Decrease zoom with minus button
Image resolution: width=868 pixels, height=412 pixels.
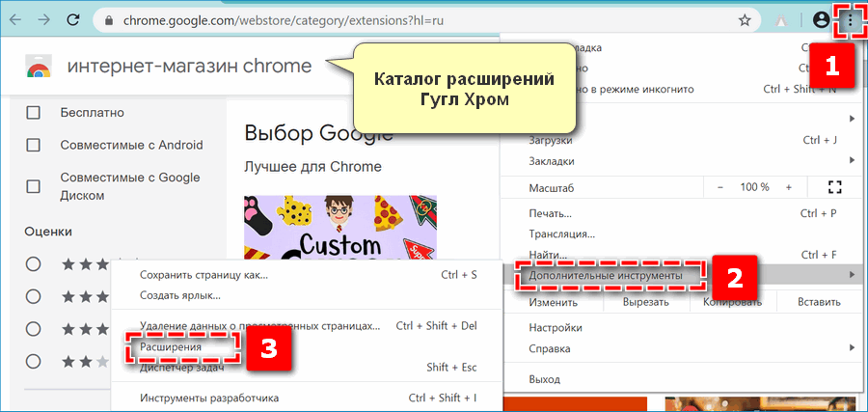[x=720, y=187]
